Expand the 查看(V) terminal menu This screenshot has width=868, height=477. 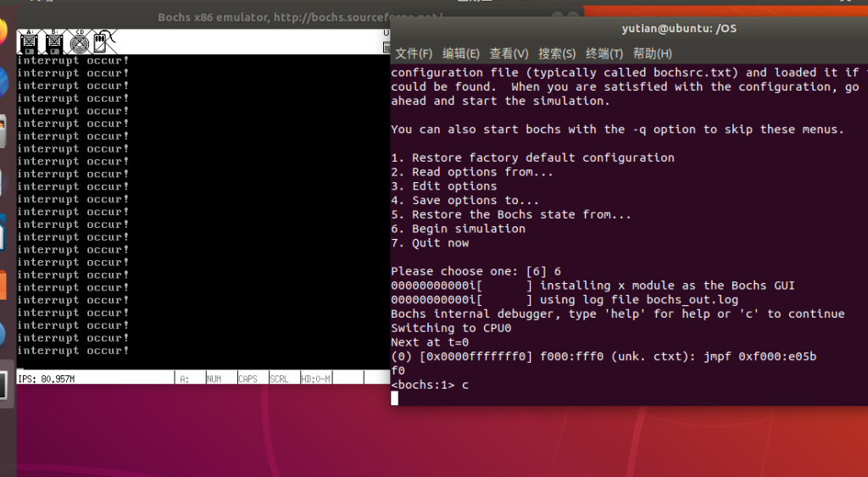[x=509, y=53]
